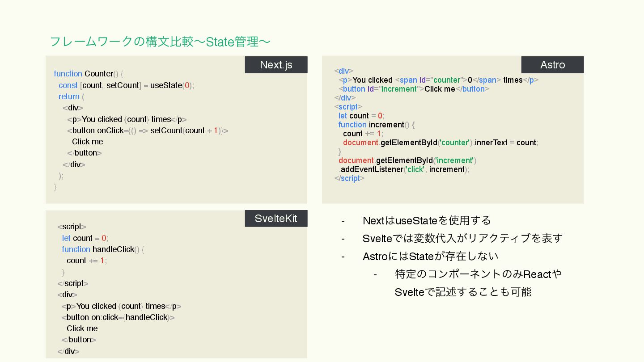
Task: Click document.getElementById('increment') line
Action: 407,160
